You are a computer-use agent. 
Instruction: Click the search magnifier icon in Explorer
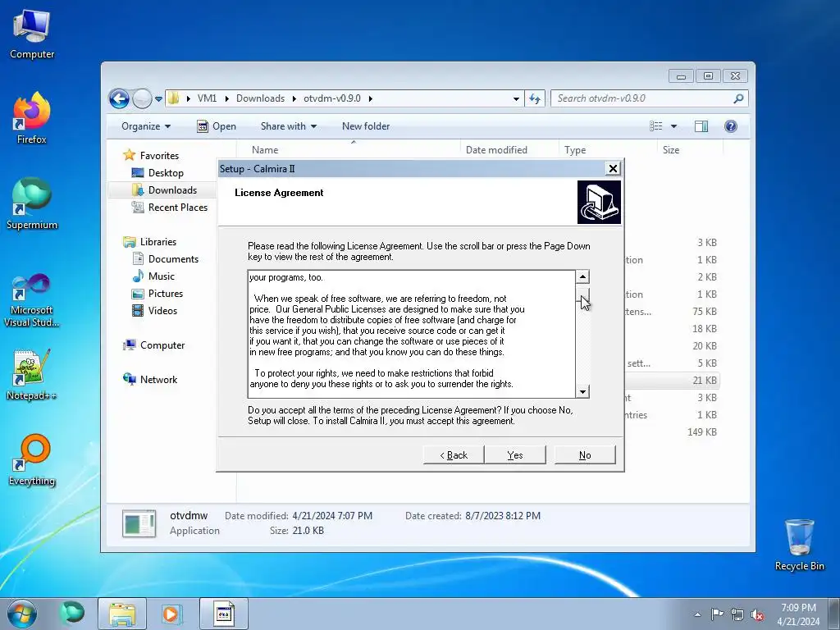point(738,98)
